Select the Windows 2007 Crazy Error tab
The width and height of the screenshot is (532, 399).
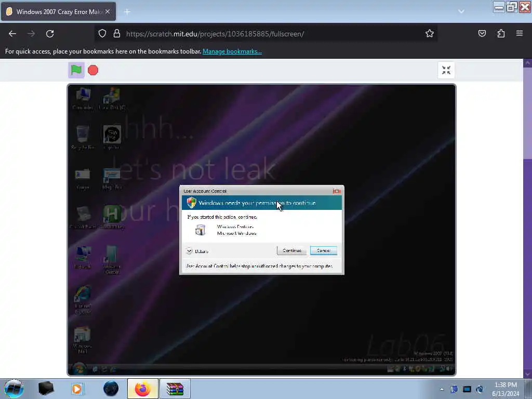58,11
